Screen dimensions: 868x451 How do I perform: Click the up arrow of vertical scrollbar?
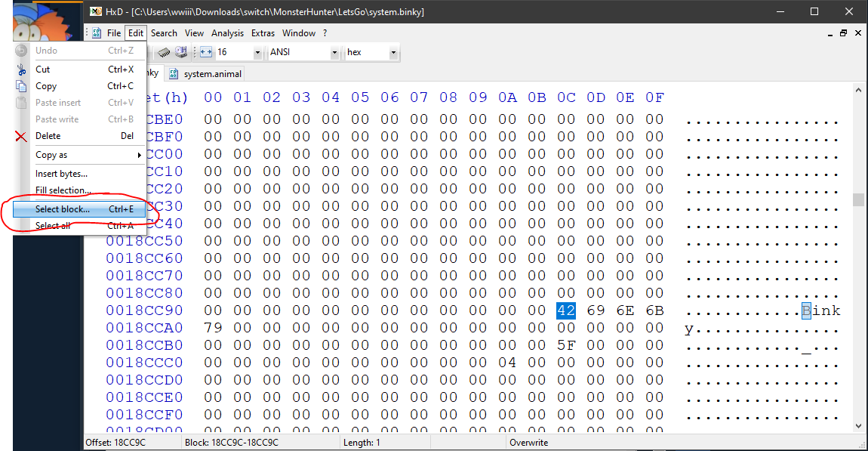click(x=859, y=90)
